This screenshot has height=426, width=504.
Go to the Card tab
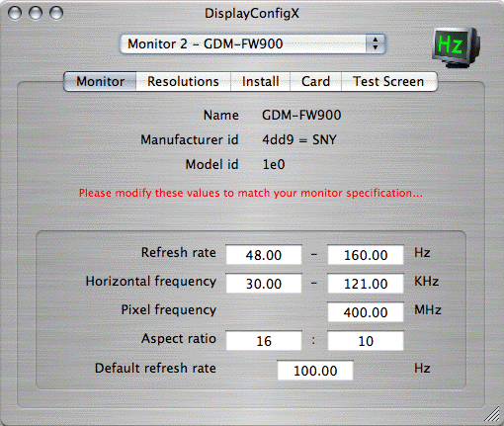tap(315, 81)
